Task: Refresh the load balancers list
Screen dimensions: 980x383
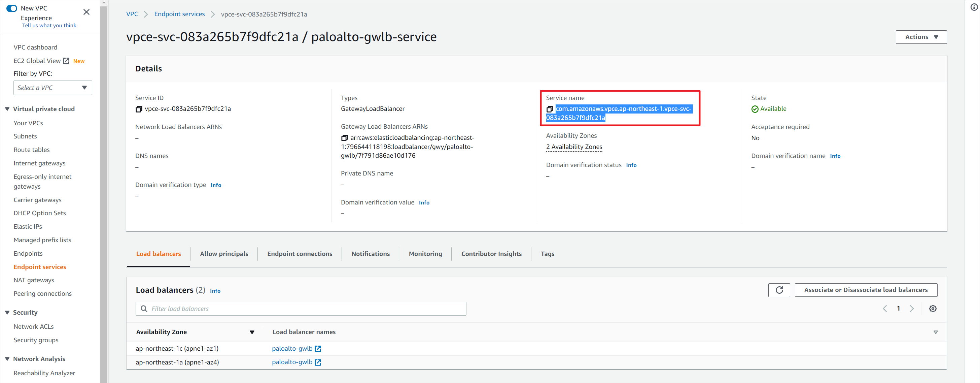Action: point(779,290)
